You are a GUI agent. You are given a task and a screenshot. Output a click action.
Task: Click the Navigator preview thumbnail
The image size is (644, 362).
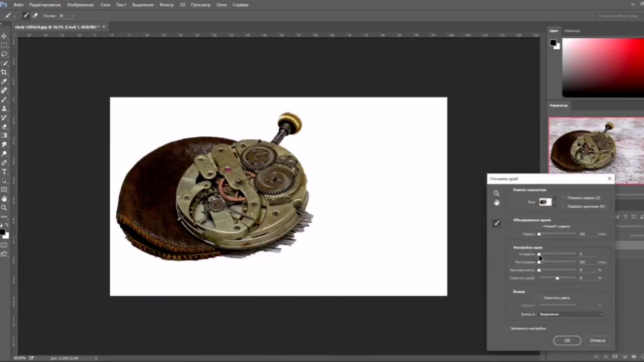coord(596,151)
